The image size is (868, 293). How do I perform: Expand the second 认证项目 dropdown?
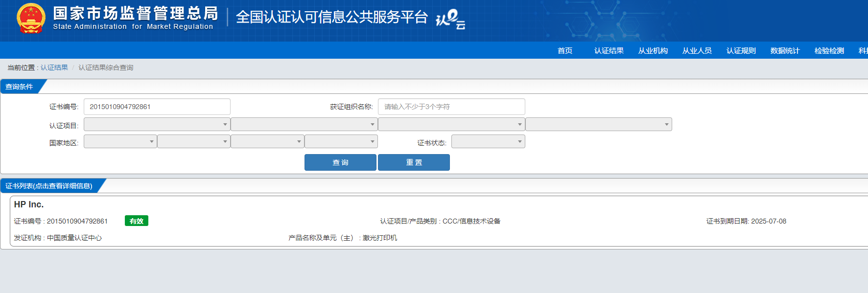304,124
